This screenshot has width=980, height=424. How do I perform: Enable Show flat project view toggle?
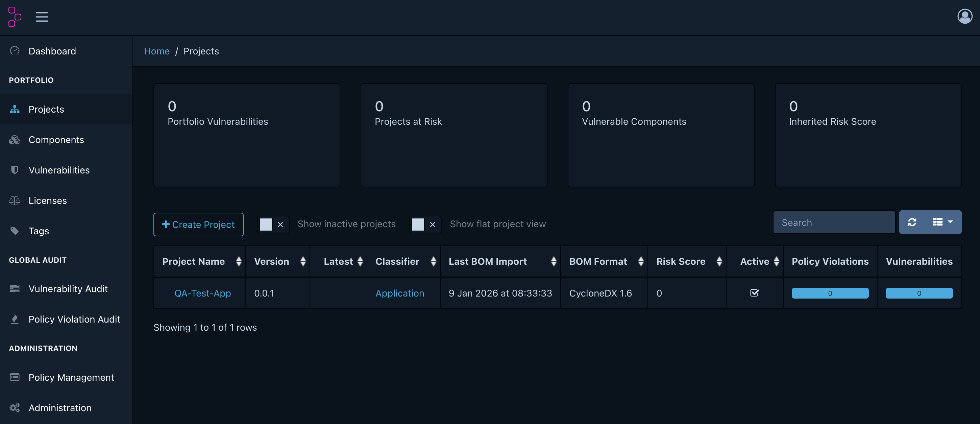click(425, 224)
